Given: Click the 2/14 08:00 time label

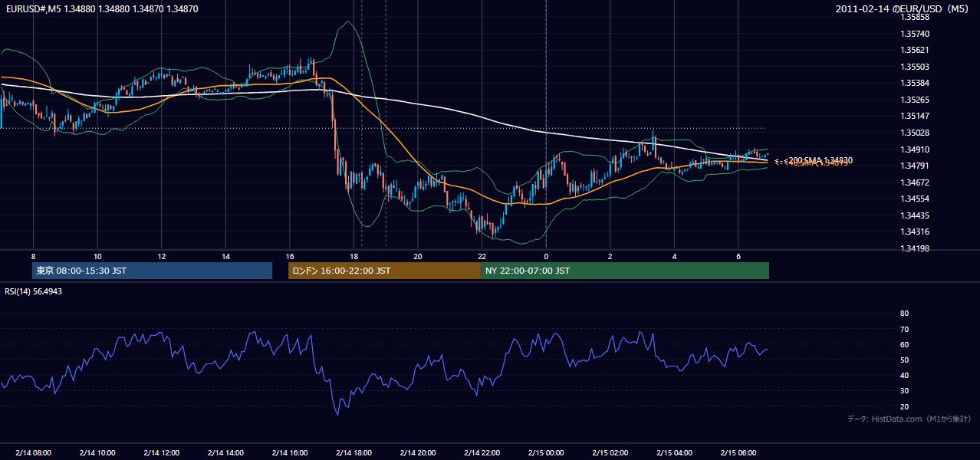Looking at the screenshot, I should [x=33, y=453].
